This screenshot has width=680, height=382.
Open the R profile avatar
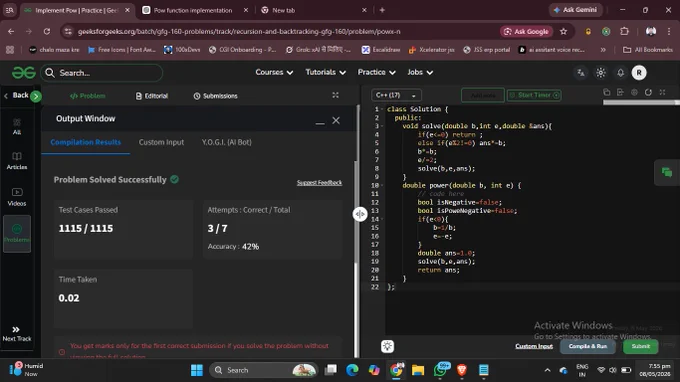[x=639, y=73]
